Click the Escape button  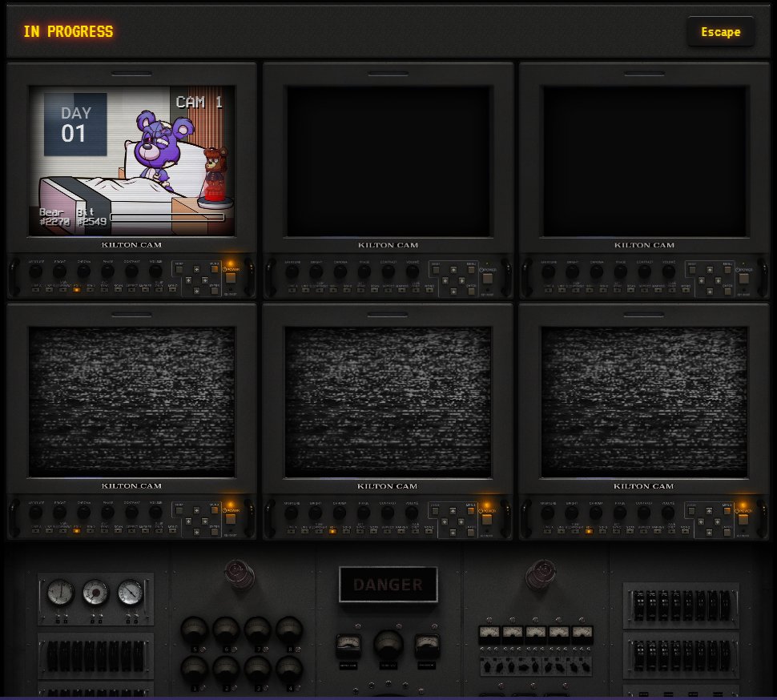720,32
